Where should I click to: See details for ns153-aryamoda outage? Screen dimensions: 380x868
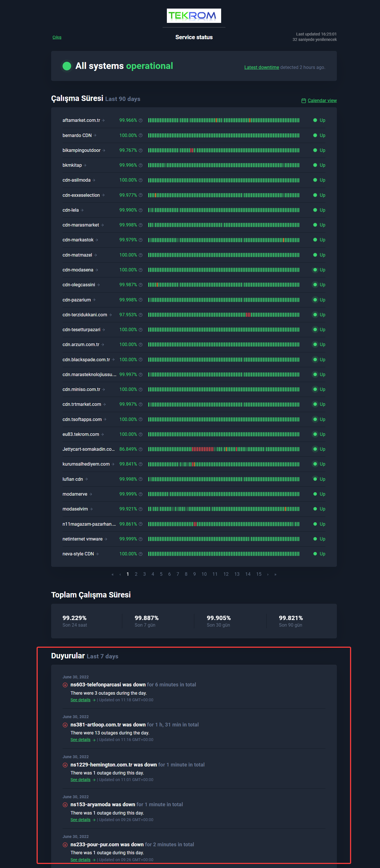tap(81, 820)
